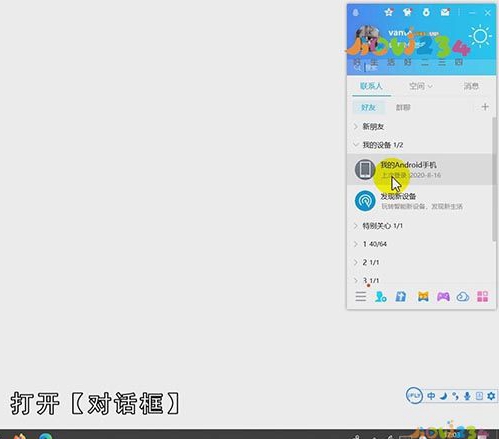Click the contact search field
This screenshot has width=499, height=439.
pyautogui.click(x=421, y=68)
